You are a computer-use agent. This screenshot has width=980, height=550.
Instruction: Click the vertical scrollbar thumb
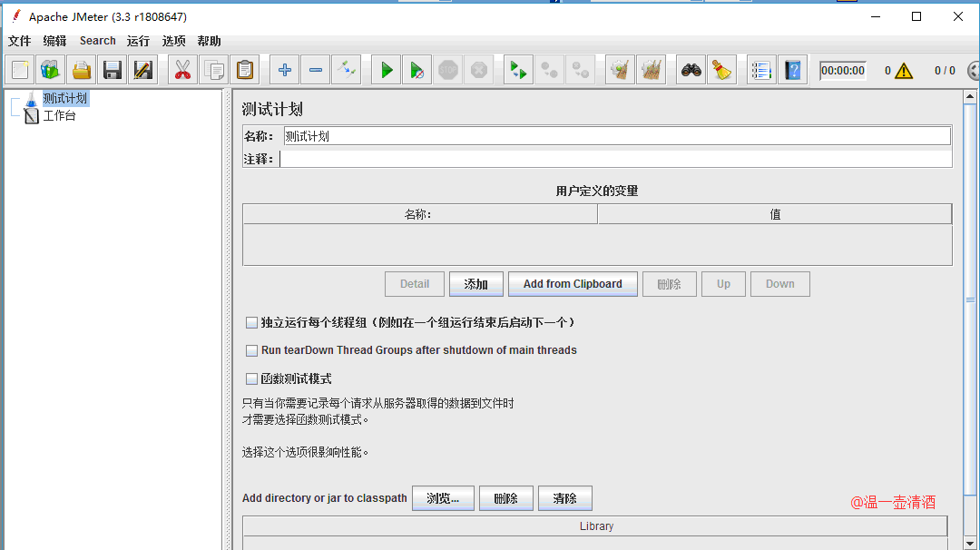(x=970, y=300)
